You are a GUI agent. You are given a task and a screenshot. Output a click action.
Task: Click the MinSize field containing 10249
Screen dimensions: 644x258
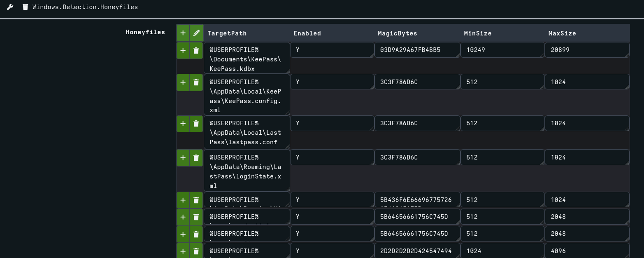click(502, 49)
